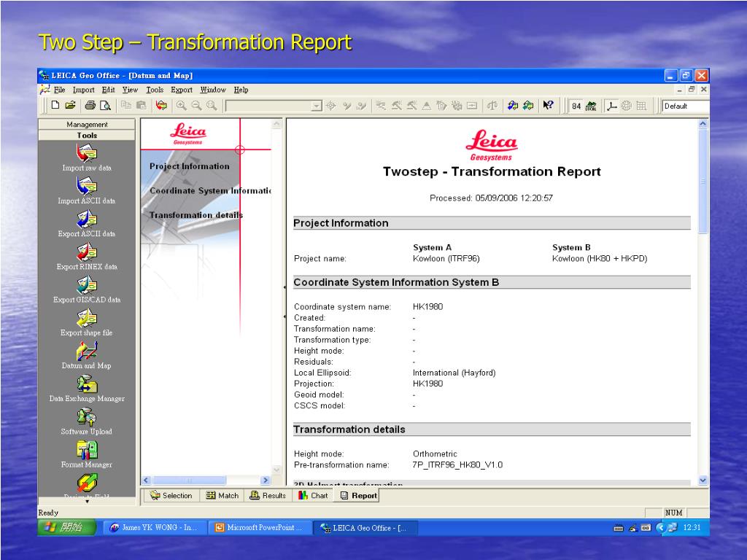Viewport: 747px width, 560px height.
Task: Open the Help menu
Action: point(241,90)
